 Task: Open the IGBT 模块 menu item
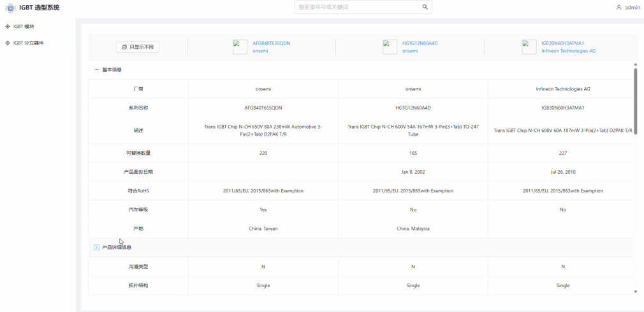(24, 26)
